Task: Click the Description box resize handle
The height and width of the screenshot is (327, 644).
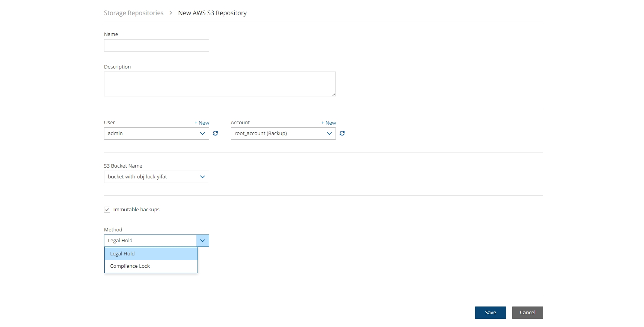Action: (333, 94)
